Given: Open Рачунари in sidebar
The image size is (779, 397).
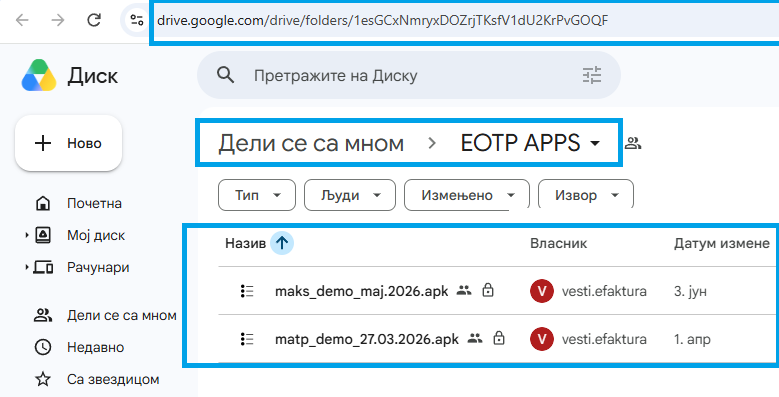Looking at the screenshot, I should [98, 267].
